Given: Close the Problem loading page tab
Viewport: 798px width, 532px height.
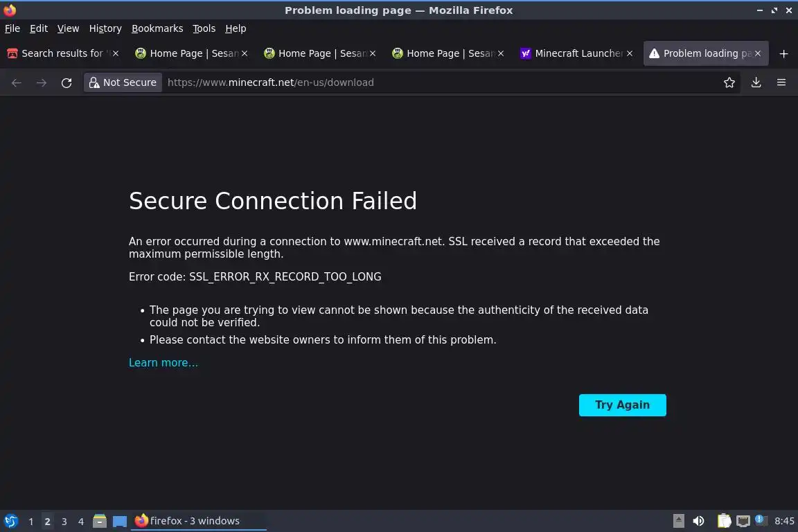Looking at the screenshot, I should (757, 53).
